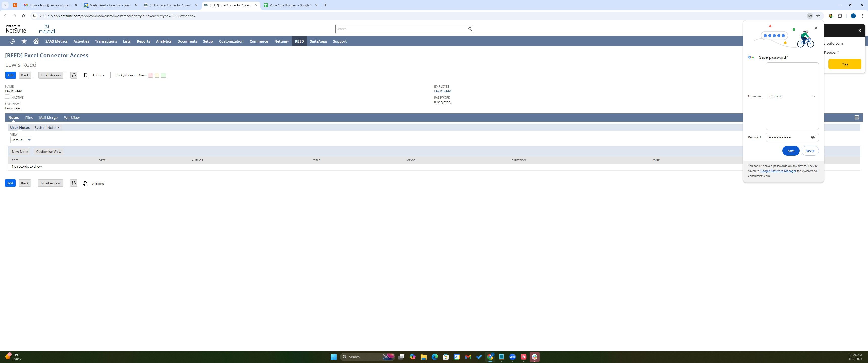Expand the StickyNotes dropdown

(x=125, y=75)
